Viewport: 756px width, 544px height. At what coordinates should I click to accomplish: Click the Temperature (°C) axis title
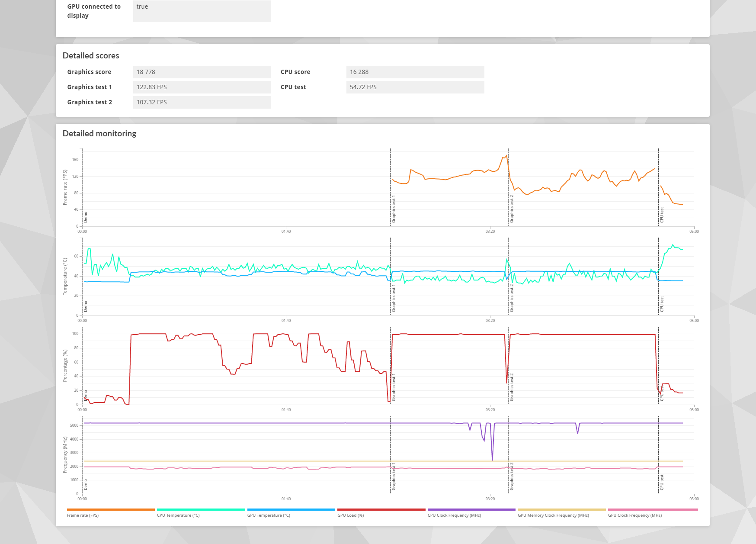[65, 277]
